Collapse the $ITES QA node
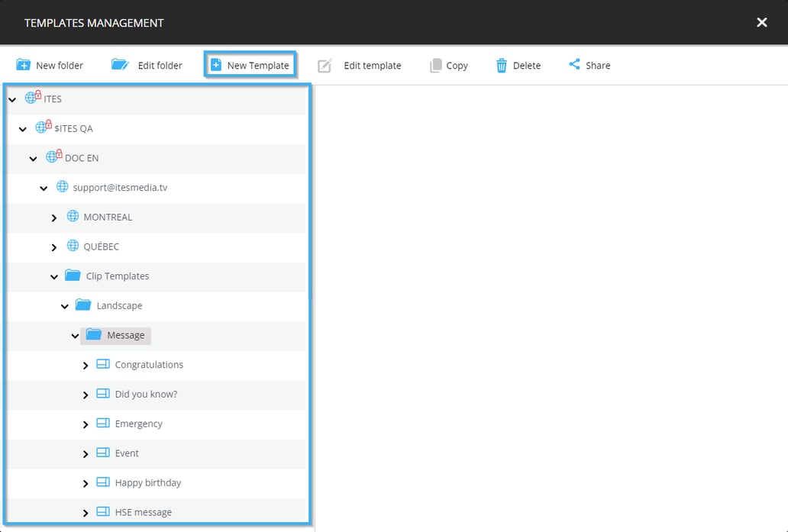This screenshot has height=532, width=788. point(23,129)
